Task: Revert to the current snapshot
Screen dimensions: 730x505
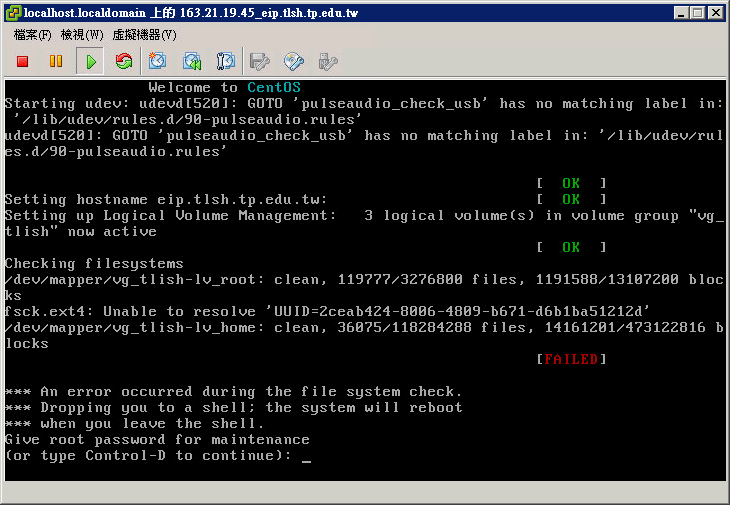Action: pyautogui.click(x=192, y=61)
